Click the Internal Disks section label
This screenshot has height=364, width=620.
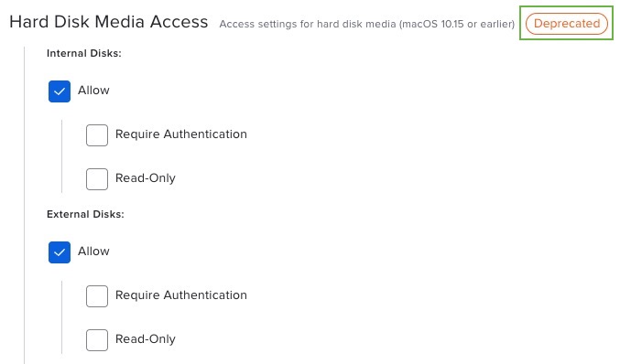[x=84, y=53]
